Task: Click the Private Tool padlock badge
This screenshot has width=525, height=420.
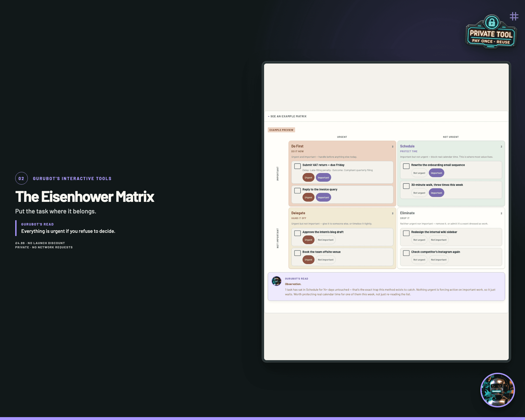Action: coord(491,32)
